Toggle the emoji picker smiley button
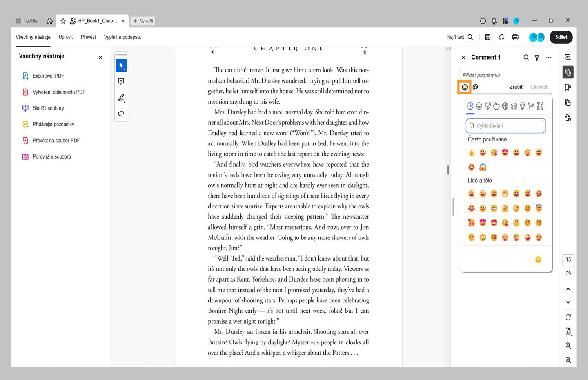The width and height of the screenshot is (588, 380). click(465, 87)
